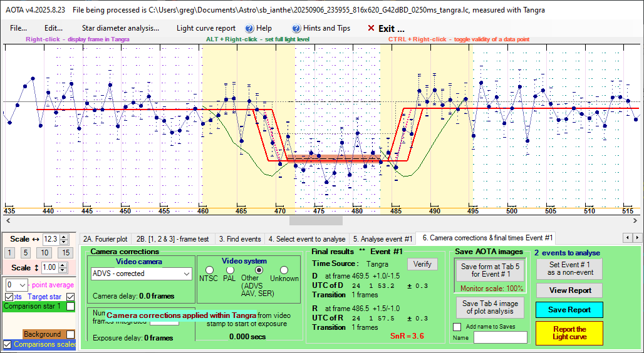644x353 pixels.
Task: Toggle the Background checkbox
Action: point(70,334)
